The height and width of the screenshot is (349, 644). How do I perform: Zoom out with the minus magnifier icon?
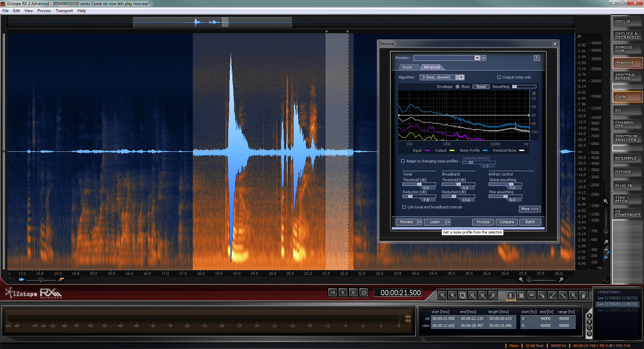(452, 295)
